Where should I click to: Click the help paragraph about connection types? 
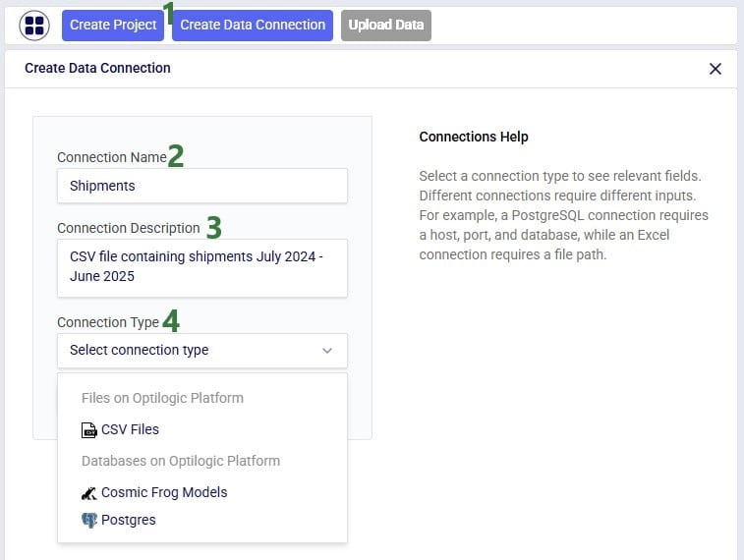pyautogui.click(x=563, y=215)
